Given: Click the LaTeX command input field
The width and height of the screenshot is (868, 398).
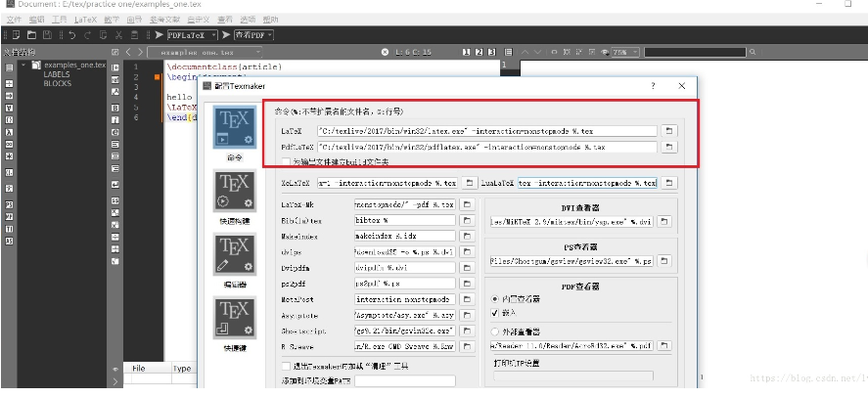Looking at the screenshot, I should click(487, 131).
